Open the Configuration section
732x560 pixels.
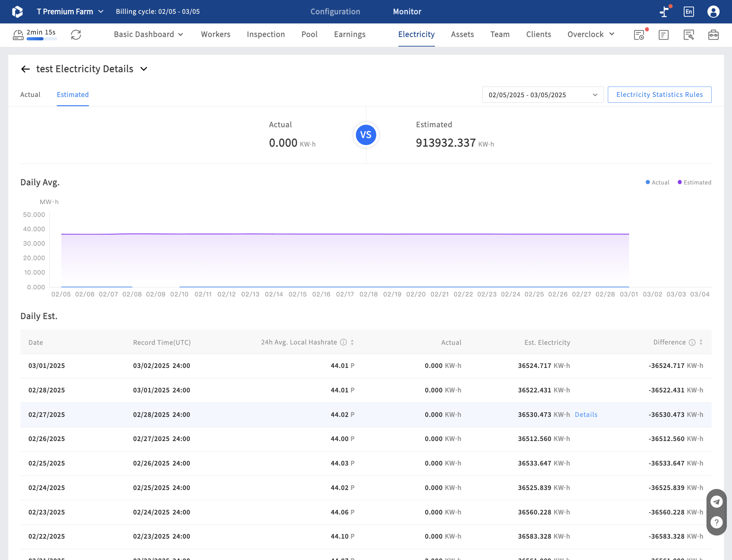tap(335, 12)
